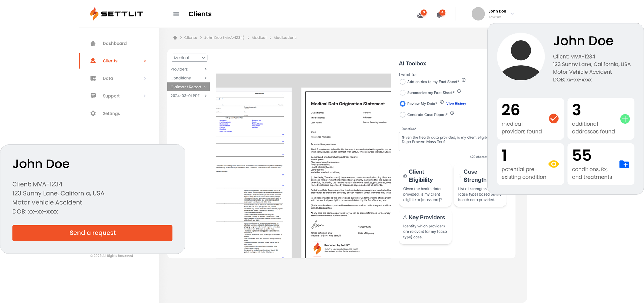Select Summarize my Fact Sheet option
Viewport: 644px width, 303px height.
pos(402,93)
